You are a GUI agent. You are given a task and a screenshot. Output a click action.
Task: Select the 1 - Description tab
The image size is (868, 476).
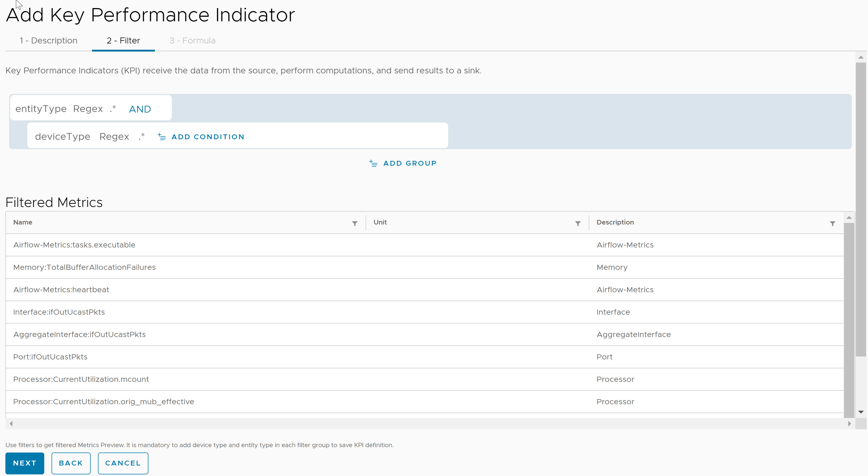coord(48,40)
